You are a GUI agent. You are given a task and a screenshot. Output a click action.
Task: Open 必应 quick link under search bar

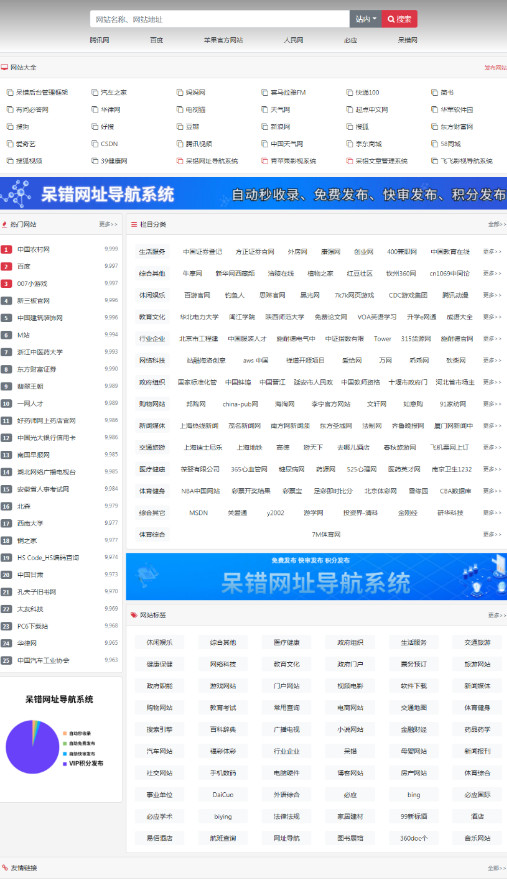[x=350, y=40]
